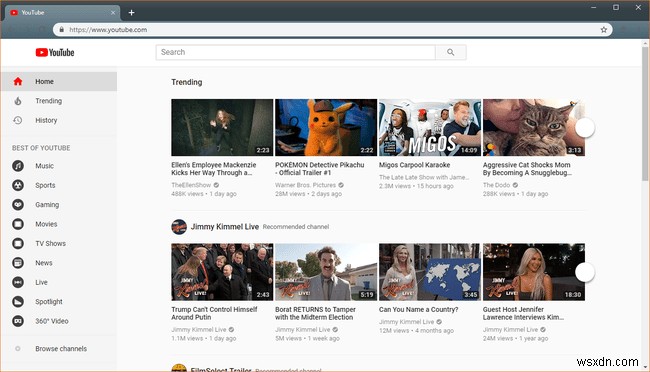Open Movies in Best of YouTube
The image size is (650, 372).
tap(59, 224)
